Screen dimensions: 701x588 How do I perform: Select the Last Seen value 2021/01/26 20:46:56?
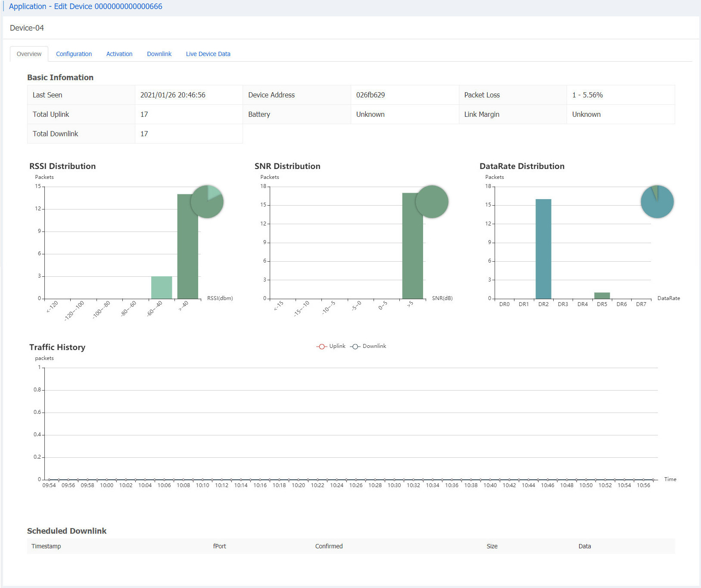tap(173, 95)
